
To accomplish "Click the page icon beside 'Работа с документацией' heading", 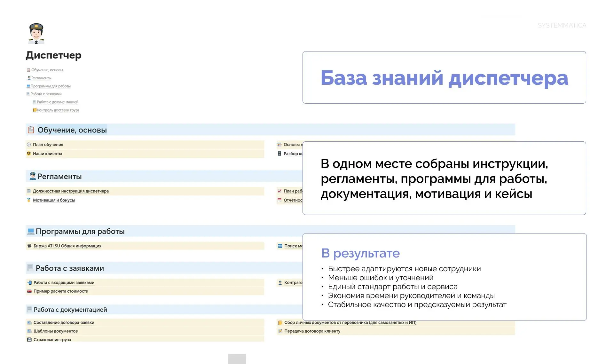I will (29, 309).
